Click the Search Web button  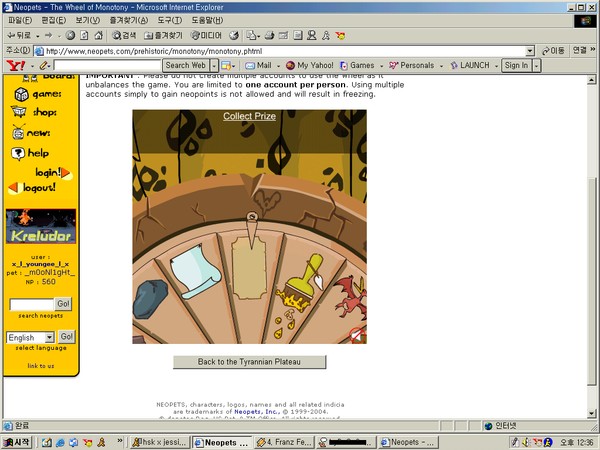pos(186,65)
